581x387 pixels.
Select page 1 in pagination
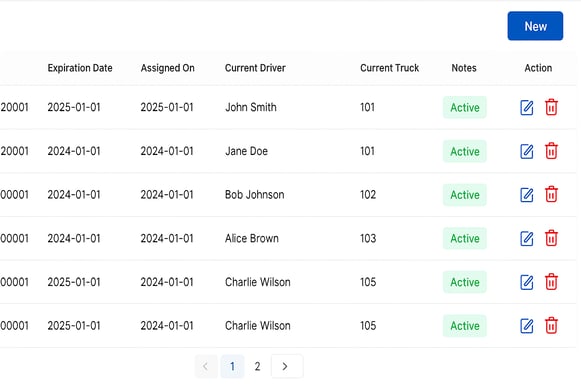tap(232, 366)
